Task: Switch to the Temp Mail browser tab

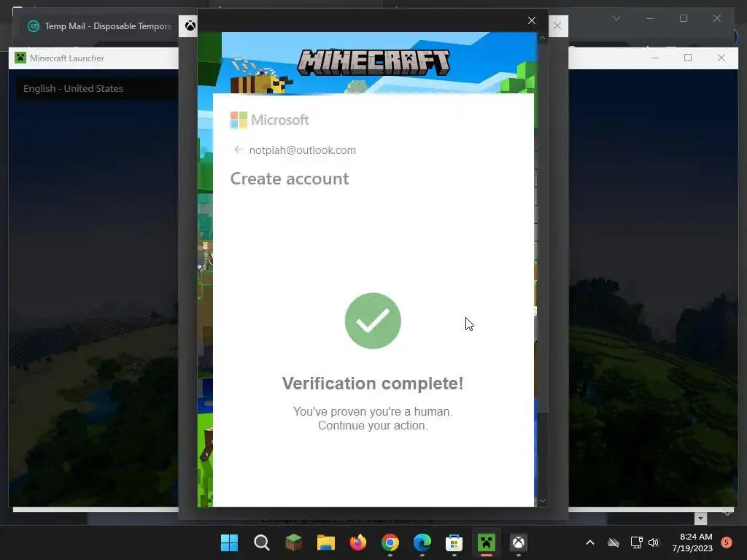Action: click(x=100, y=26)
